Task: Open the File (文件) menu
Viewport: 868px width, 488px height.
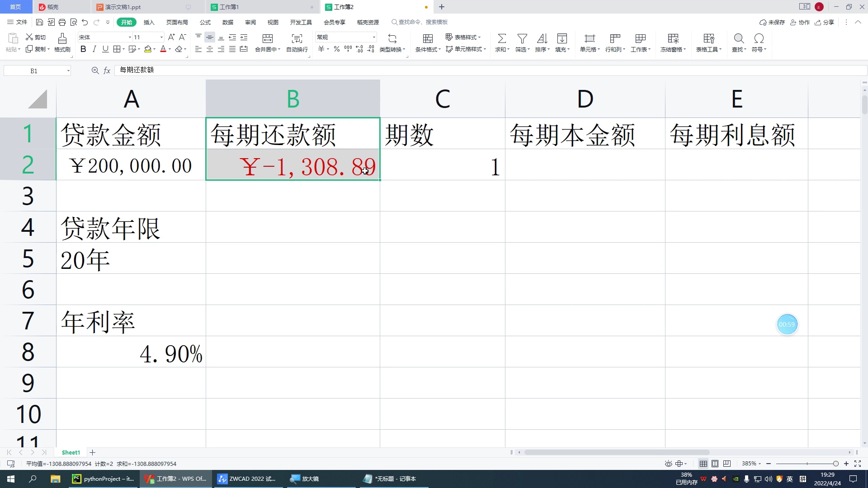Action: coord(18,22)
